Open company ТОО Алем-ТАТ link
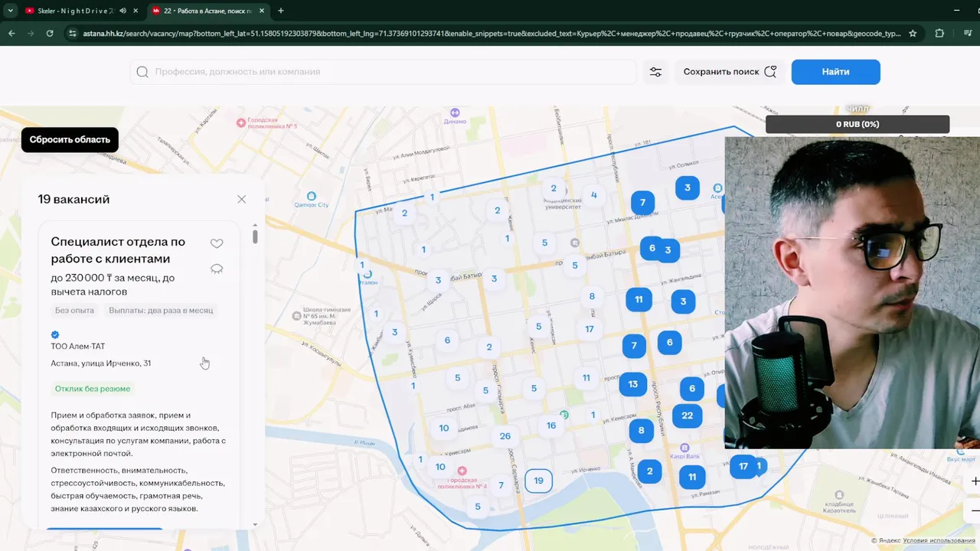The height and width of the screenshot is (551, 980). pos(78,347)
